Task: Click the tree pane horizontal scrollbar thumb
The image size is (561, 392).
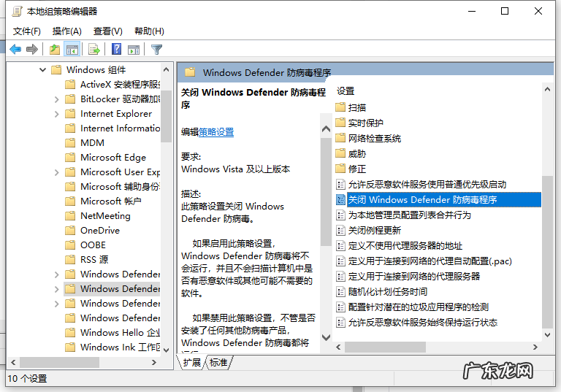Action: pos(60,362)
